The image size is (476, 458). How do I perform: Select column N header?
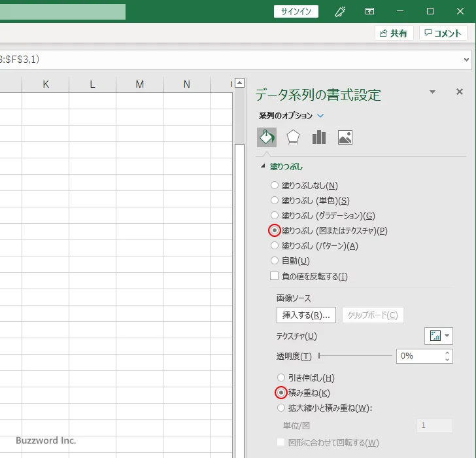point(187,84)
